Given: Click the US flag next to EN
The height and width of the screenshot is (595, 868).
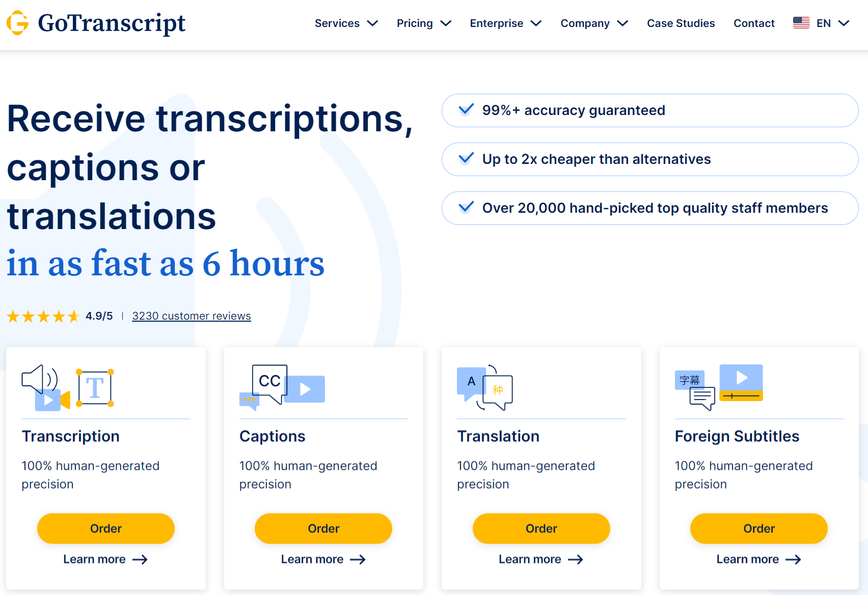Looking at the screenshot, I should point(801,23).
